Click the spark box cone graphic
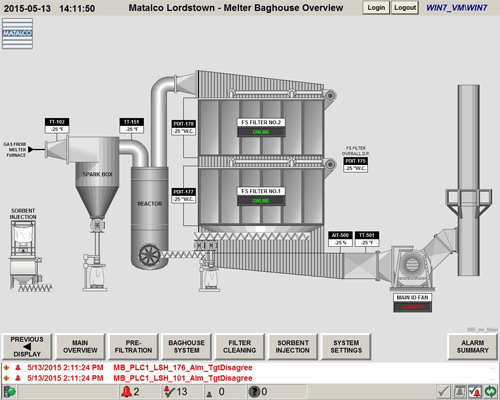The width and height of the screenshot is (500, 400). pos(97,202)
